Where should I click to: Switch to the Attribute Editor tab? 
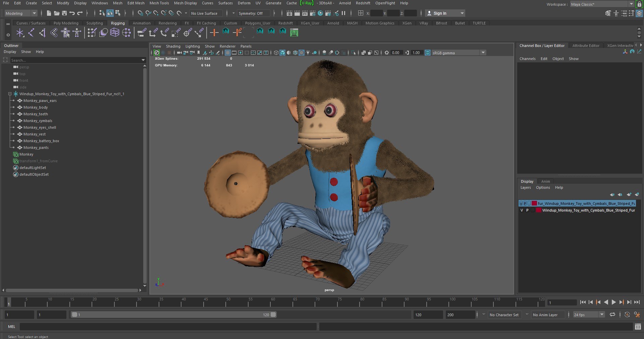click(586, 46)
